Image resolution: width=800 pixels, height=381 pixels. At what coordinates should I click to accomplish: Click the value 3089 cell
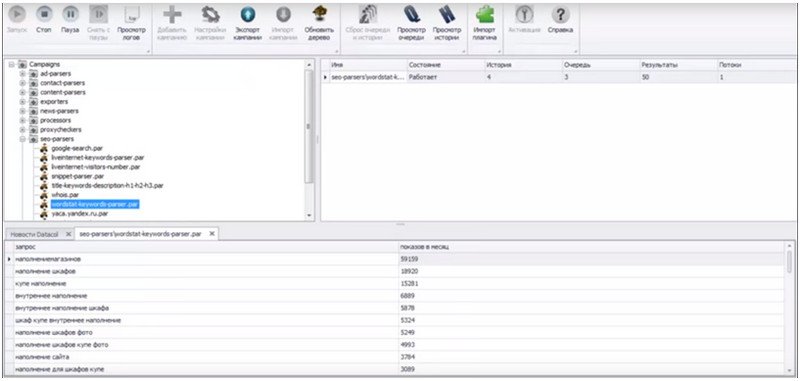591,369
